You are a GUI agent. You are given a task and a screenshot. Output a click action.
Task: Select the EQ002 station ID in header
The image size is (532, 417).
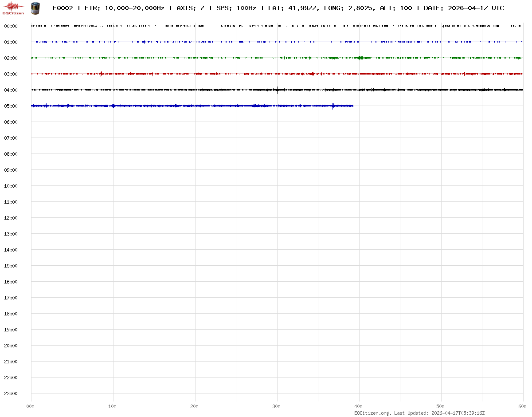pyautogui.click(x=63, y=8)
